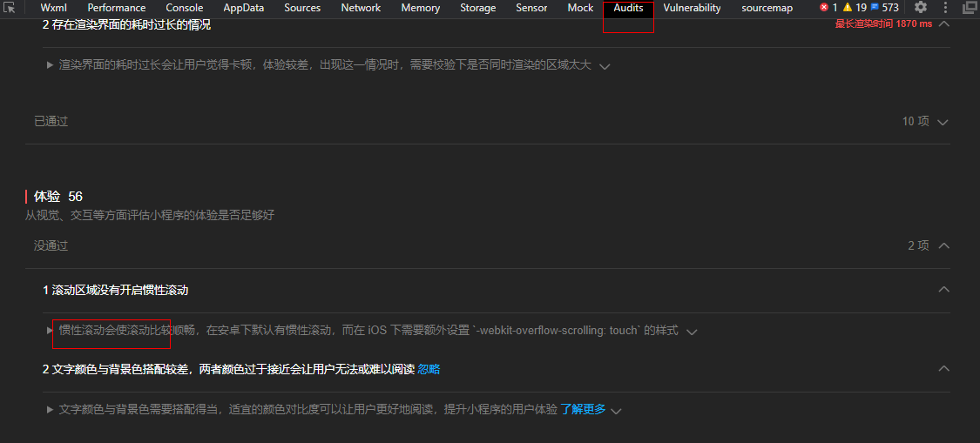
Task: Select the Audits tab
Action: pos(628,8)
